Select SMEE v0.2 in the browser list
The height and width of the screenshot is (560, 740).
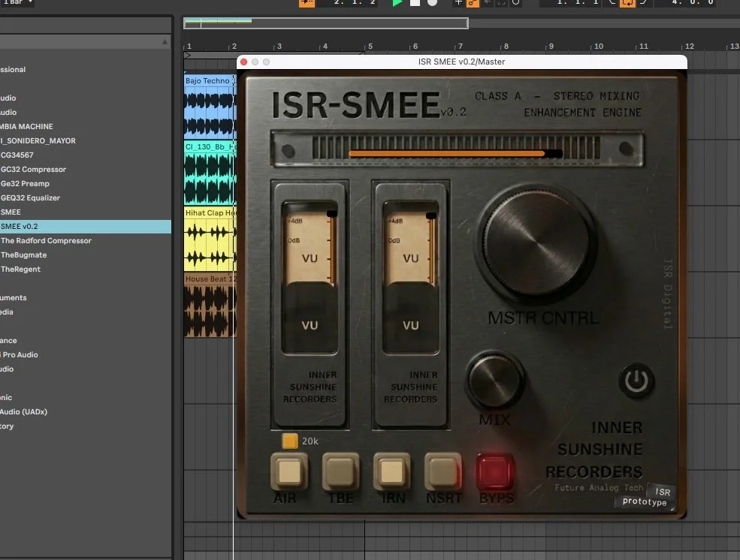[x=86, y=226]
